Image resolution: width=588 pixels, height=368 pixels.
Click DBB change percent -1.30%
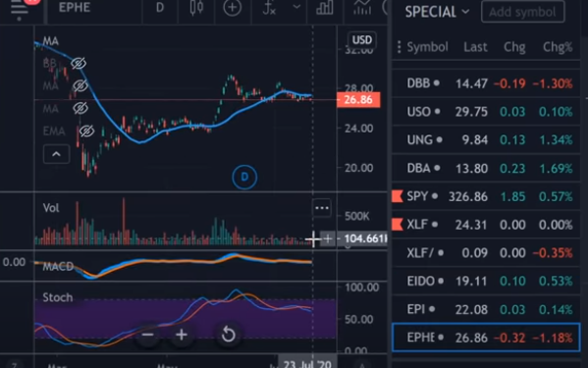[x=553, y=83]
